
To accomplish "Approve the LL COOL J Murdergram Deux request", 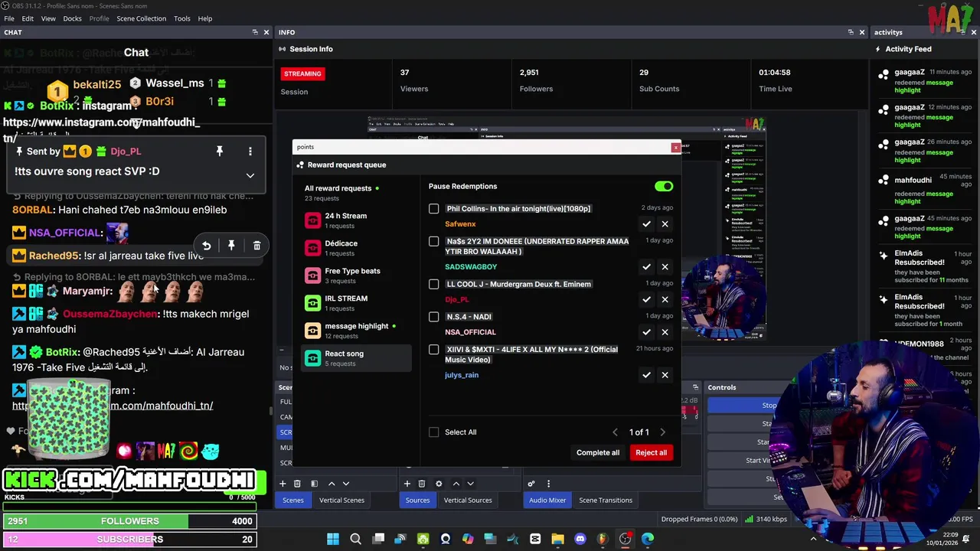I will click(646, 299).
